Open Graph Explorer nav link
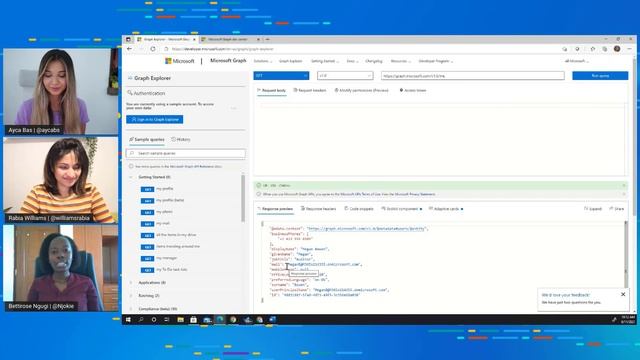 click(291, 61)
